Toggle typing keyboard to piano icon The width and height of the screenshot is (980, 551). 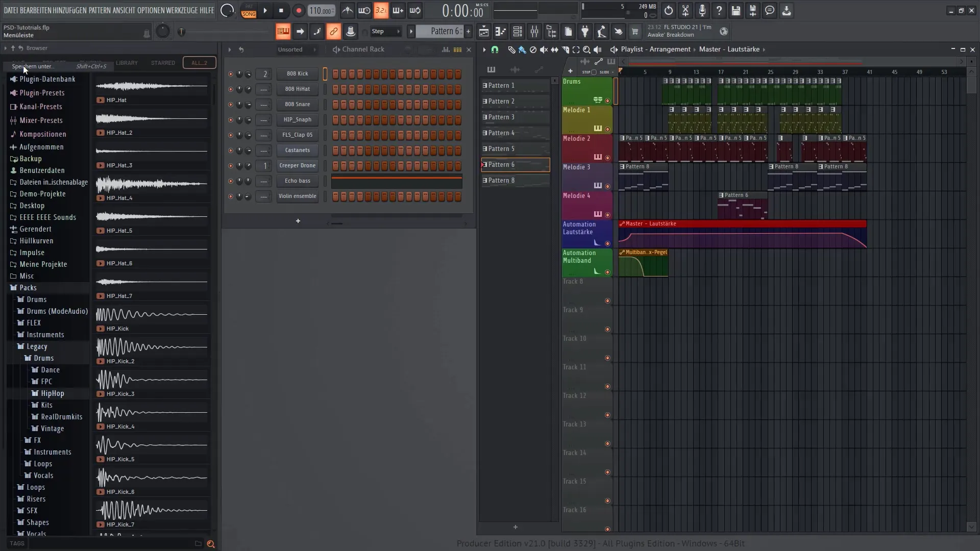pyautogui.click(x=283, y=32)
